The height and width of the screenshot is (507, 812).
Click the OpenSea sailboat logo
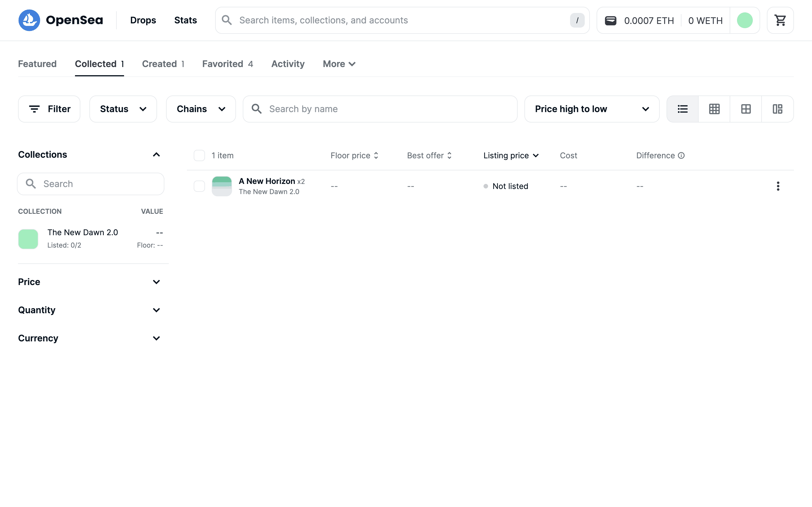[x=29, y=21]
